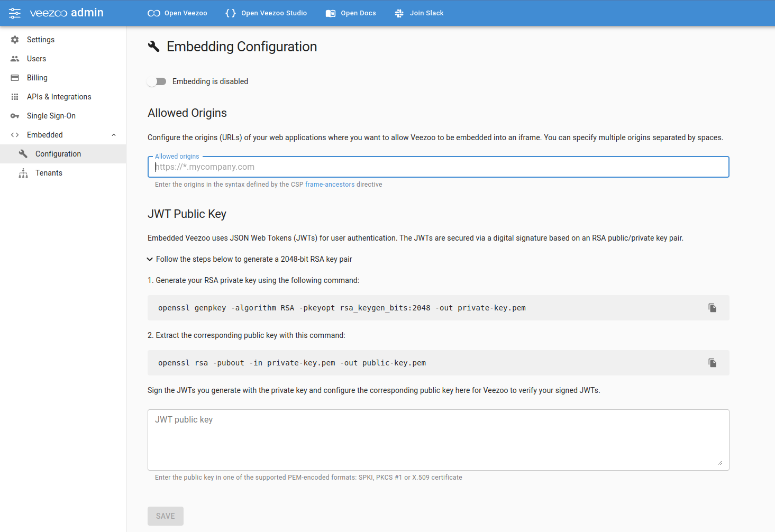Select Single Sign-On menu item
Image resolution: width=775 pixels, height=532 pixels.
click(x=63, y=116)
